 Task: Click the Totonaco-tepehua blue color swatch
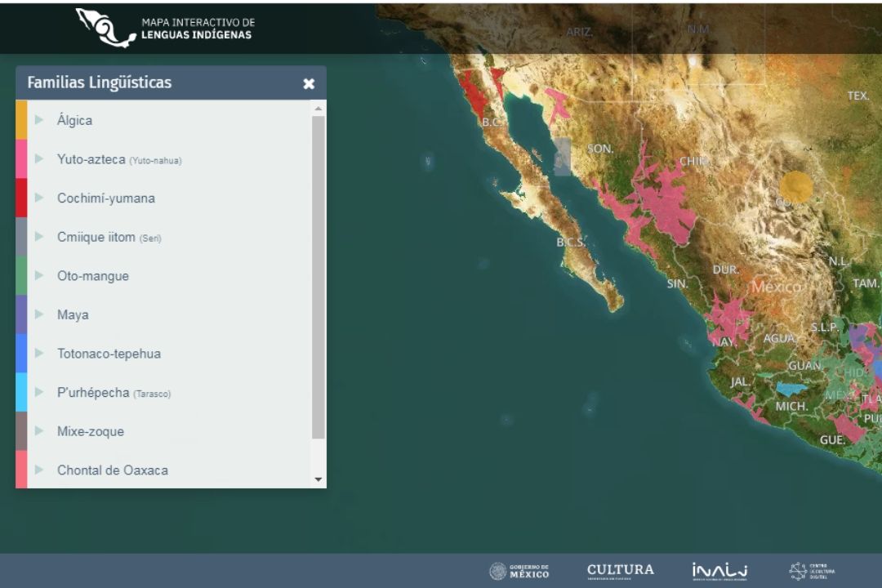coord(21,354)
